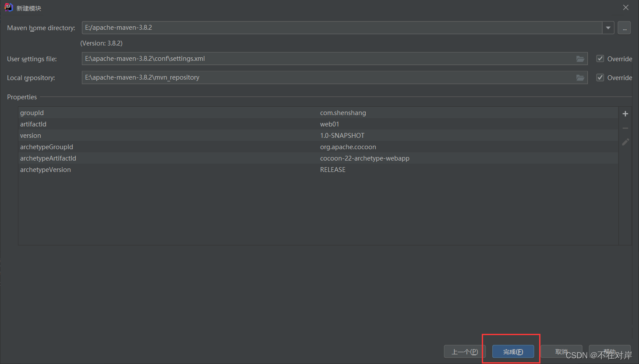Image resolution: width=639 pixels, height=364 pixels.
Task: Click the 取消 cancel button
Action: pos(561,352)
